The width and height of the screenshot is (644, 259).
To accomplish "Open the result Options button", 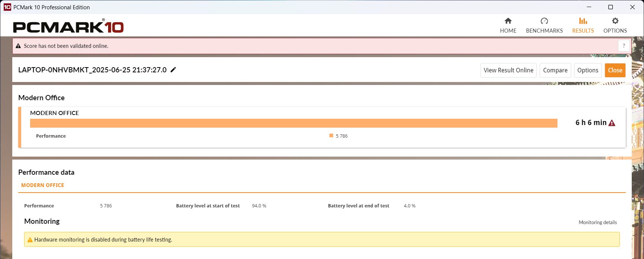I will point(588,70).
